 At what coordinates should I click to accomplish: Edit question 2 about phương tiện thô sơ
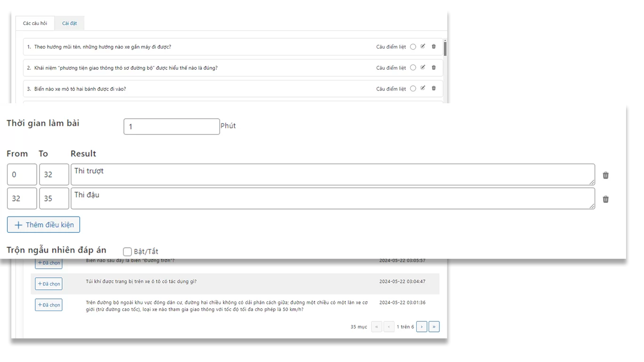pyautogui.click(x=423, y=67)
